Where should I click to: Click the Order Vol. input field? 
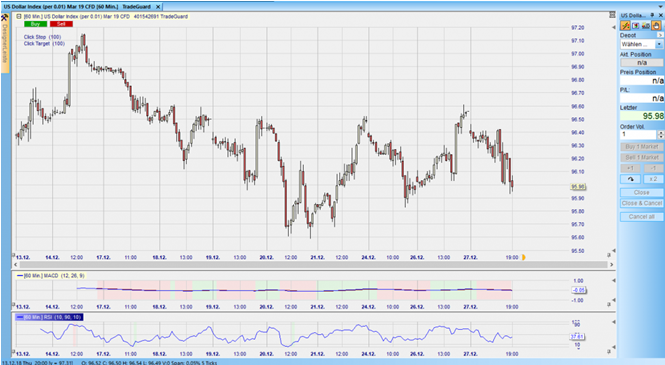(x=638, y=134)
